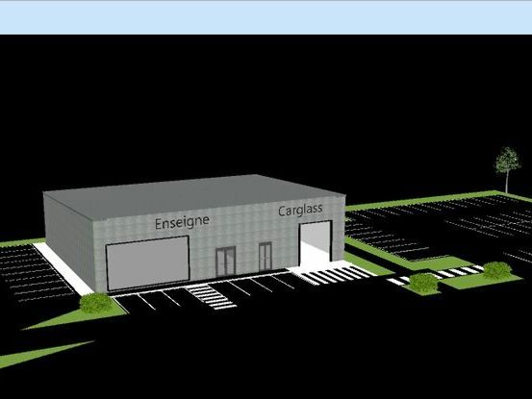Select the left side wall of the building
The height and width of the screenshot is (399, 532).
[69, 240]
